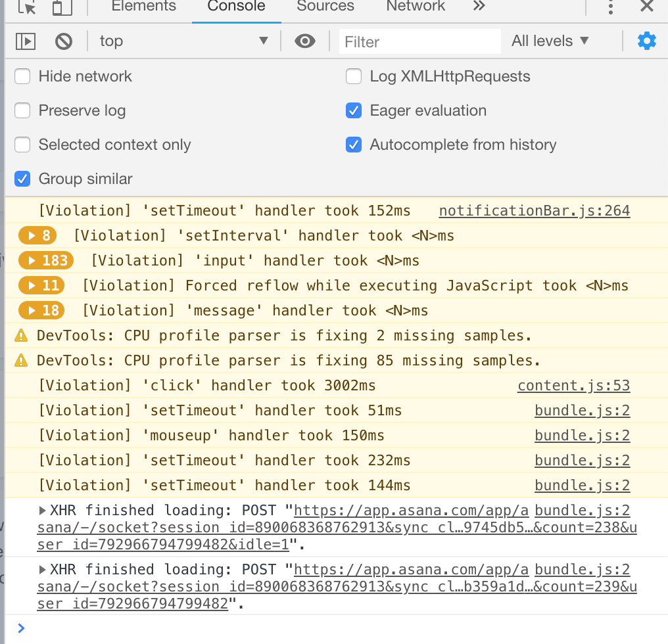Open bundle.js:2 link on count=239 XHR
The width and height of the screenshot is (668, 644).
tap(583, 570)
